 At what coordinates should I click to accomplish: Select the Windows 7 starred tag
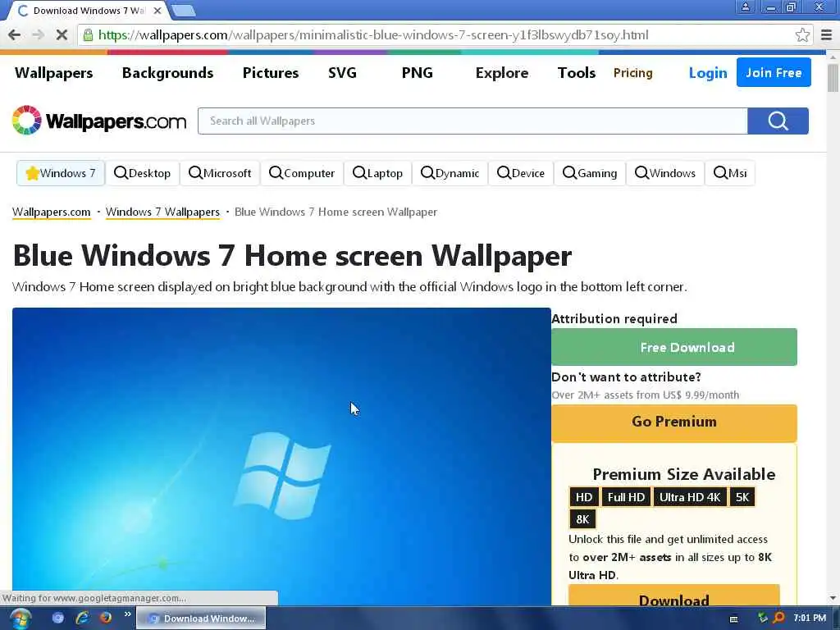(x=61, y=173)
